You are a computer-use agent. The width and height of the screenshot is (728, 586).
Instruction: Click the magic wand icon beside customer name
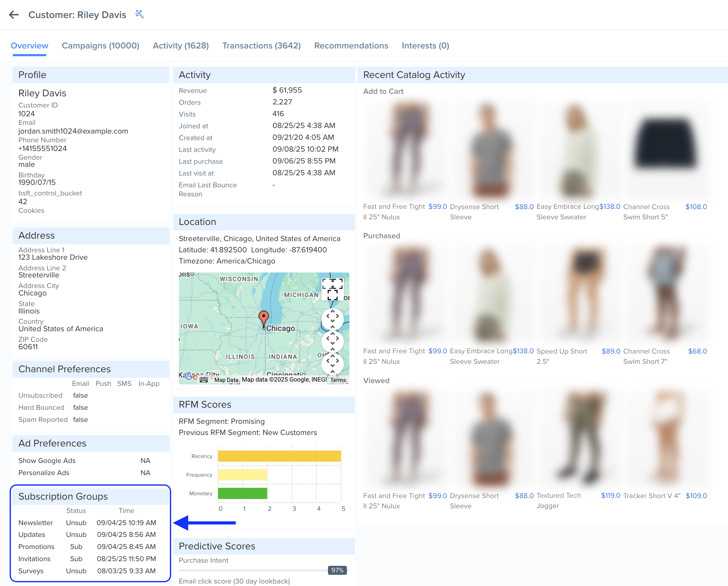[x=139, y=14]
